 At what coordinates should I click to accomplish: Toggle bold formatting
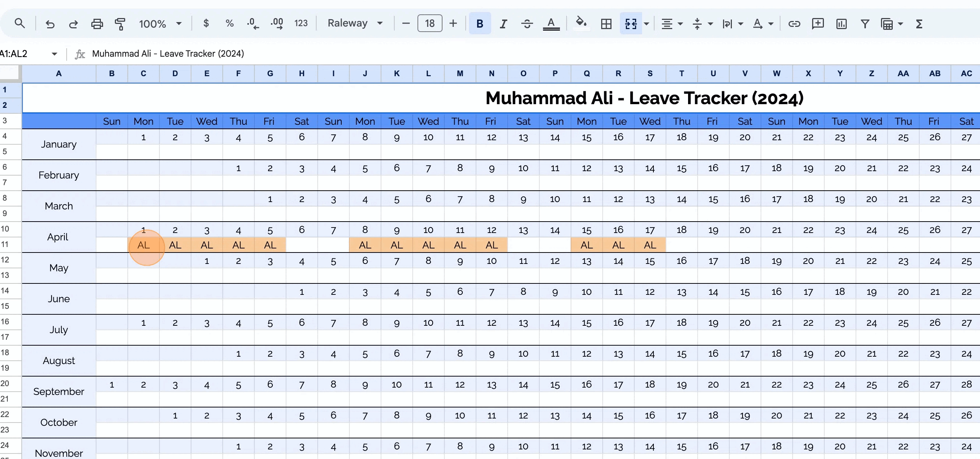tap(480, 24)
